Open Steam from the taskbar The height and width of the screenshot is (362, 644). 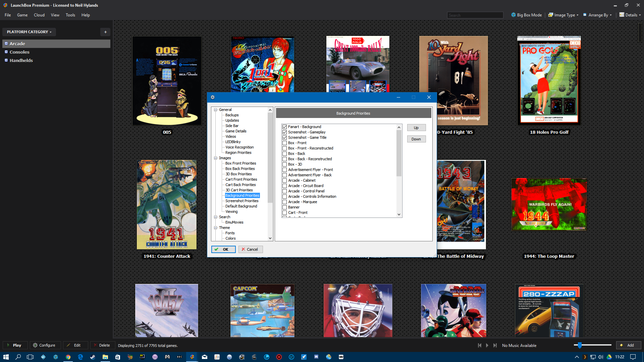click(93, 357)
